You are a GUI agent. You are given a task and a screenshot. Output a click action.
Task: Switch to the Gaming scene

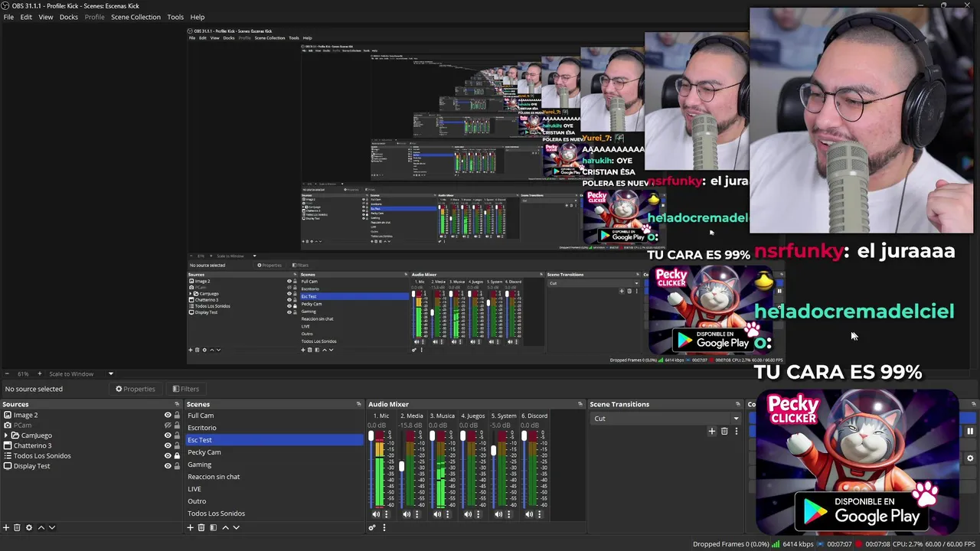pyautogui.click(x=275, y=465)
